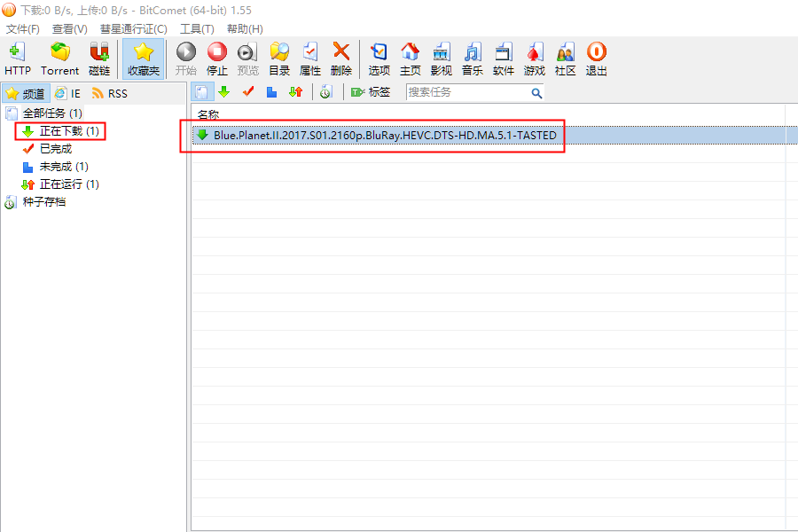The width and height of the screenshot is (798, 532).
Task: Open download folder with 目录 icon
Action: 279,59
